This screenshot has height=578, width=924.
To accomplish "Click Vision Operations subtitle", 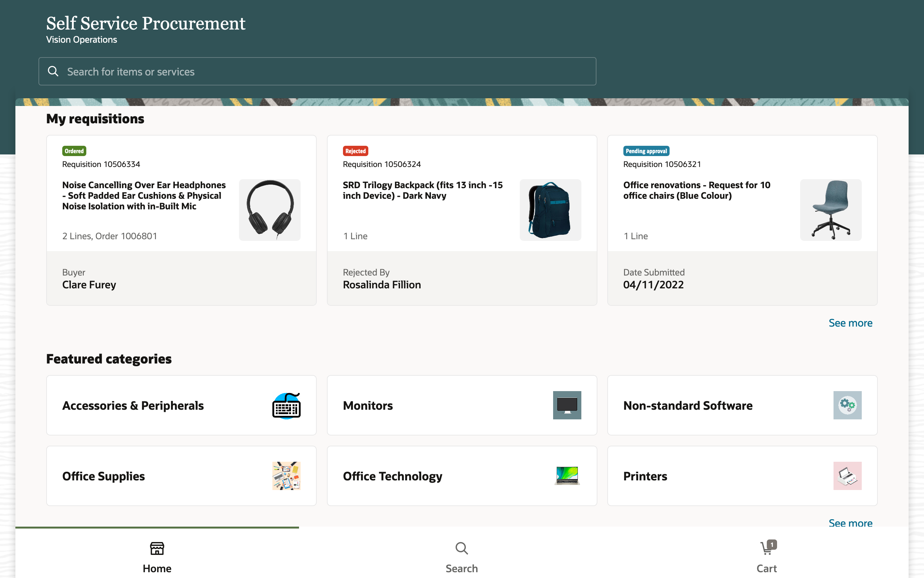I will [x=81, y=40].
